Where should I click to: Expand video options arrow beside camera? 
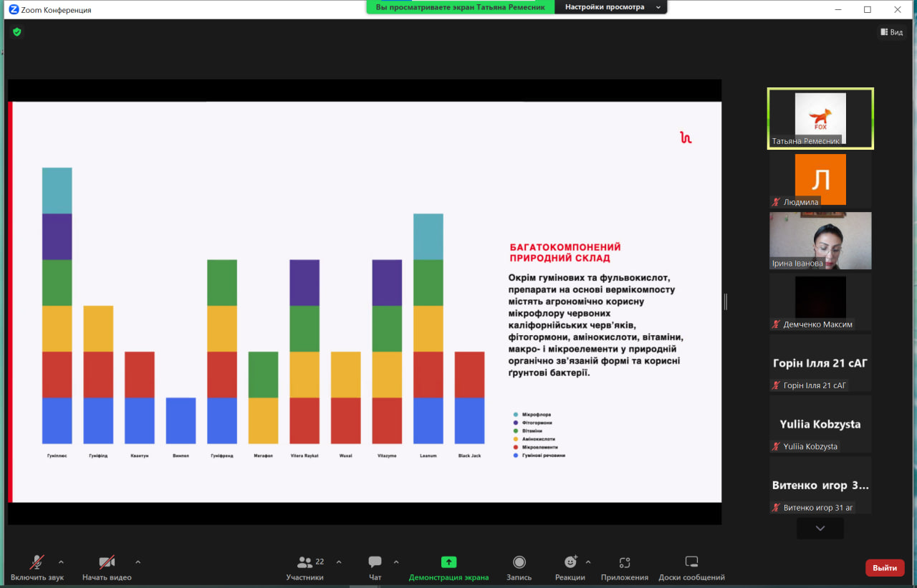click(x=138, y=562)
